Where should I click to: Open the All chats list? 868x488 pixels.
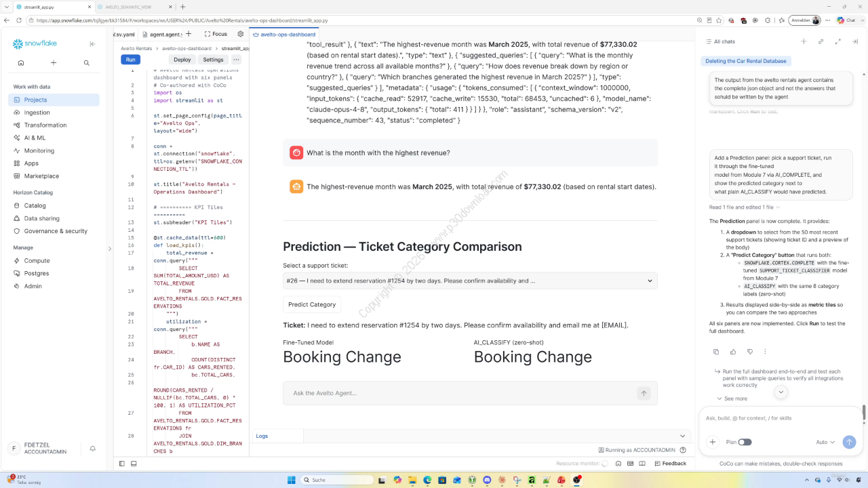click(x=720, y=41)
